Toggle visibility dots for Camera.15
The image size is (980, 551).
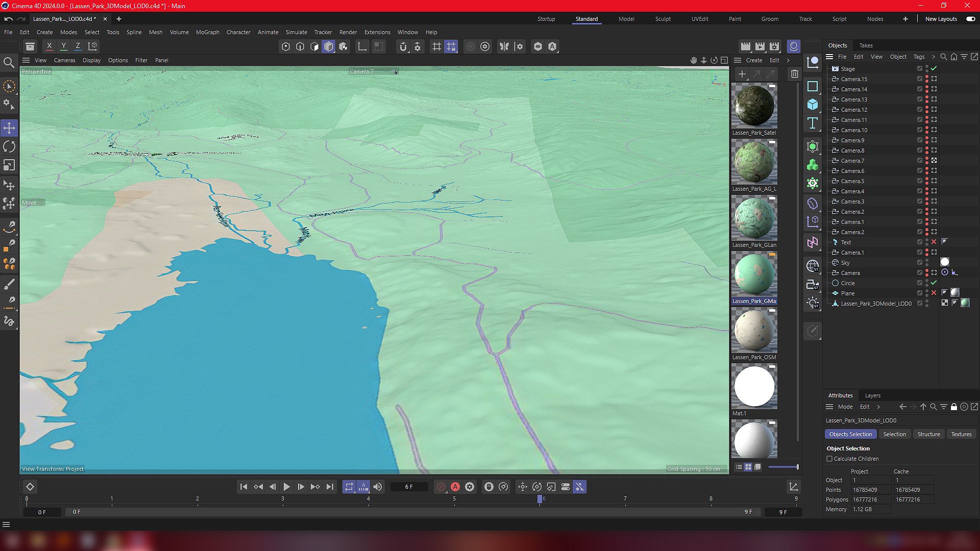click(x=926, y=79)
